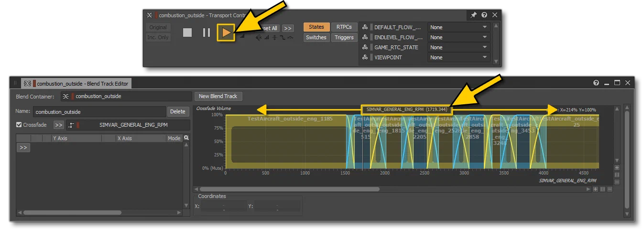Screen dimensions: 644x231
Task: Toggle the Inc. Only button
Action: 158,37
